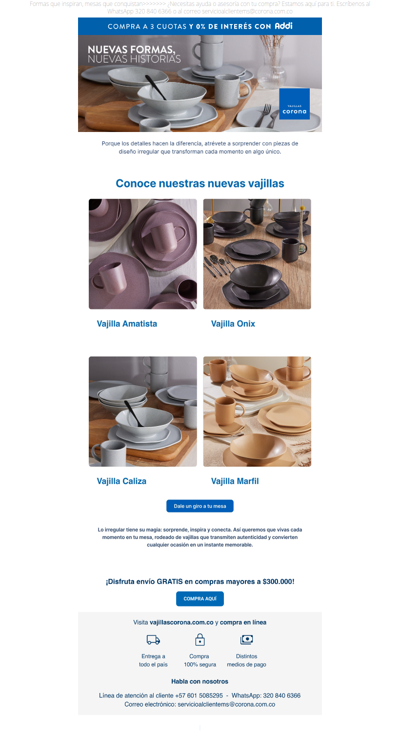
Task: Open the Vajilla Marfil title link
Action: 235,481
